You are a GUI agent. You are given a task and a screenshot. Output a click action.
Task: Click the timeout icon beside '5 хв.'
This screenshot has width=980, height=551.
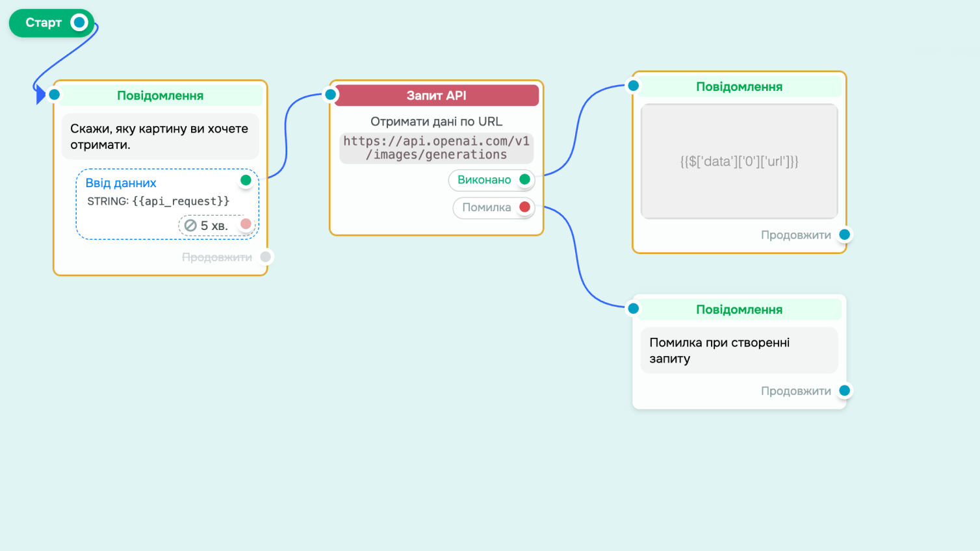[190, 225]
